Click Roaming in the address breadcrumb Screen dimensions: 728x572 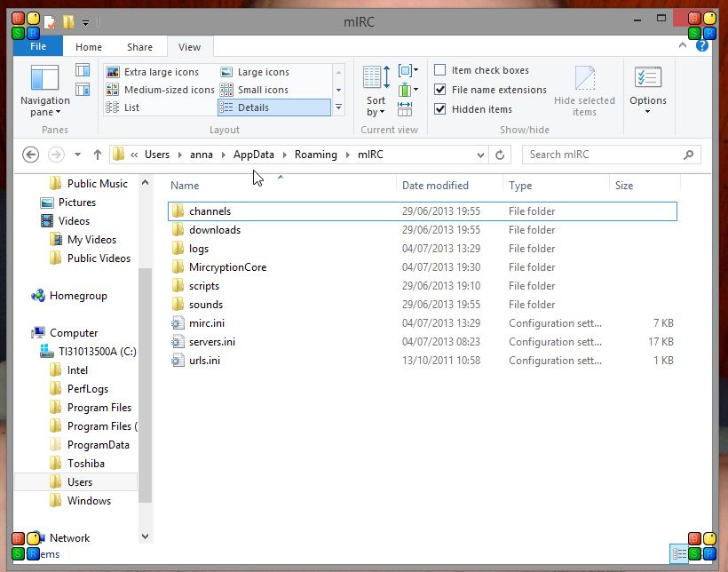(x=316, y=155)
